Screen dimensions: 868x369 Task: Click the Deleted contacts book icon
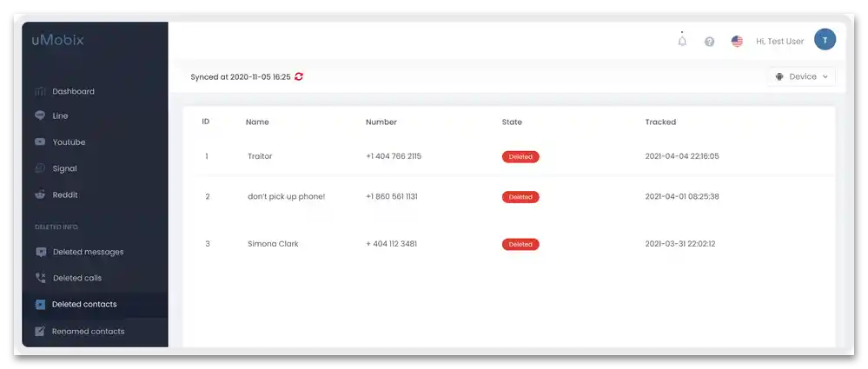click(41, 304)
